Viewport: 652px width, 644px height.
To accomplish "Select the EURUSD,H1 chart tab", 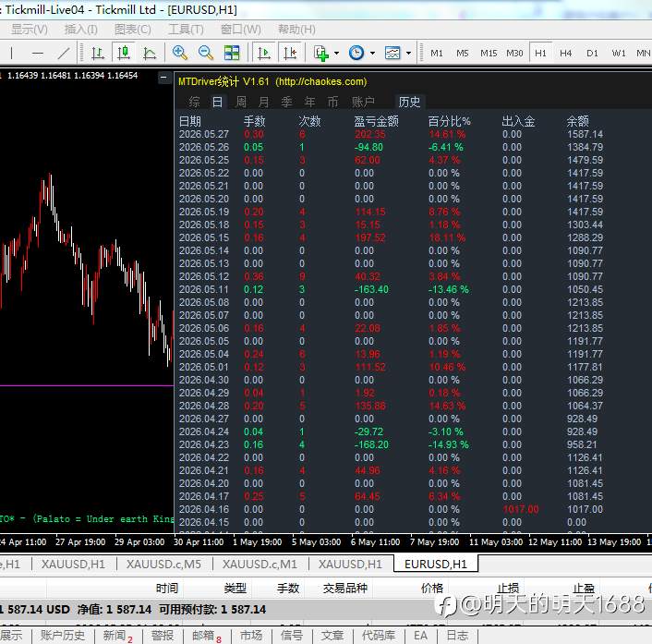I will [x=436, y=565].
